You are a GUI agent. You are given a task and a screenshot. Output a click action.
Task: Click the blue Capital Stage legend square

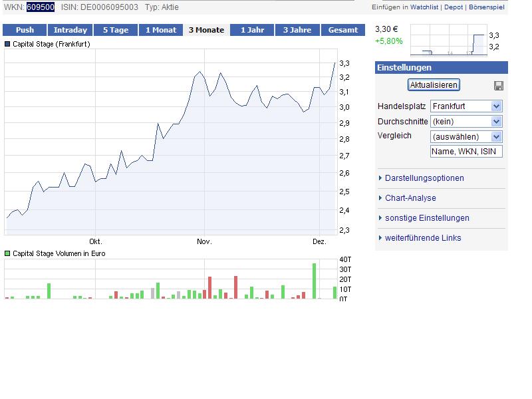pos(8,44)
